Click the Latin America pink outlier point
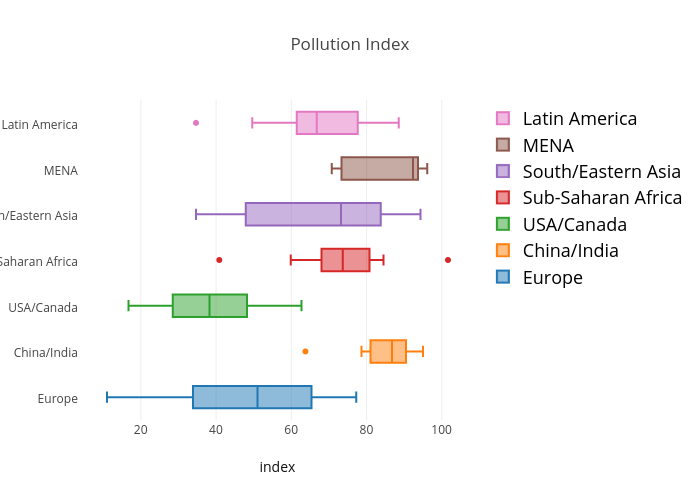This screenshot has width=700, height=500. [x=196, y=123]
